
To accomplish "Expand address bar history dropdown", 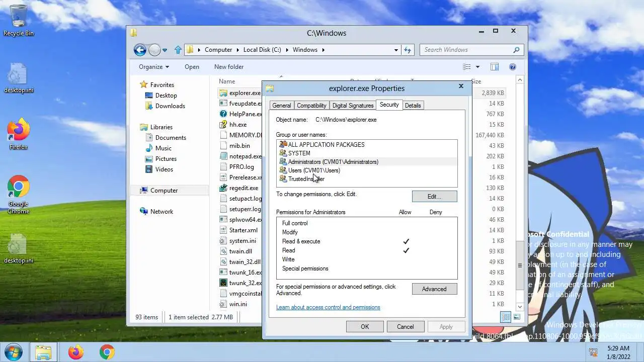I will (x=396, y=50).
